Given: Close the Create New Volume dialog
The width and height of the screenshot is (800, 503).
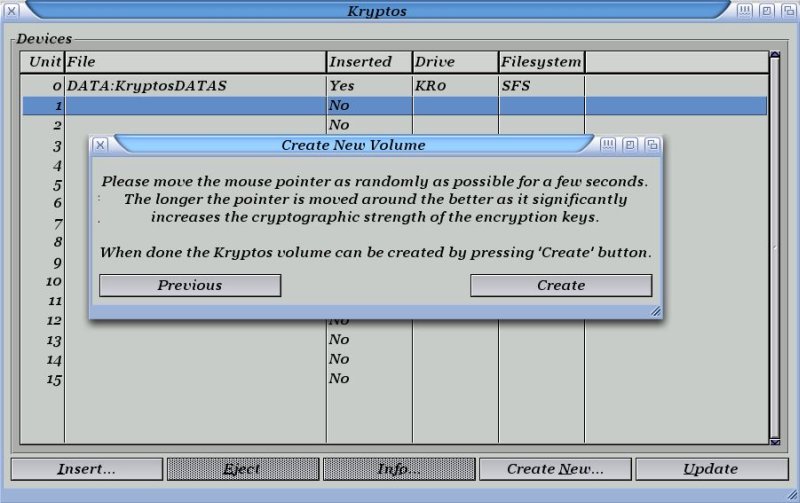Looking at the screenshot, I should [x=101, y=145].
